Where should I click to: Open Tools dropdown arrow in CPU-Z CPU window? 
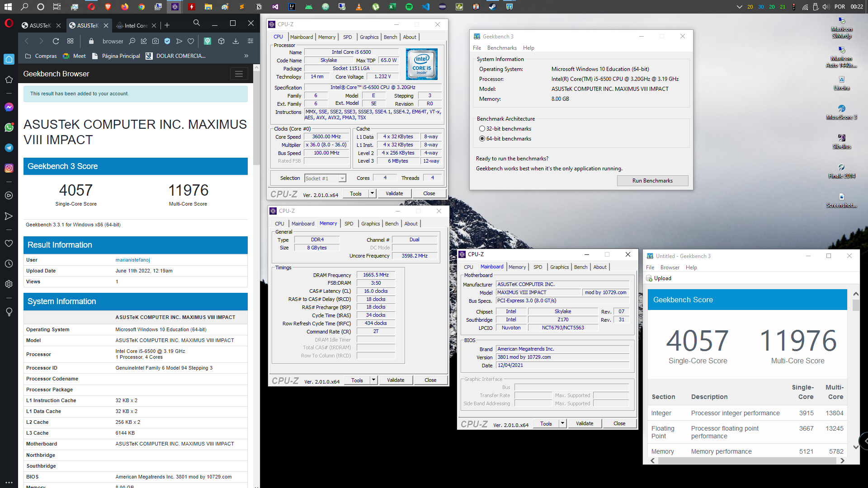(372, 193)
